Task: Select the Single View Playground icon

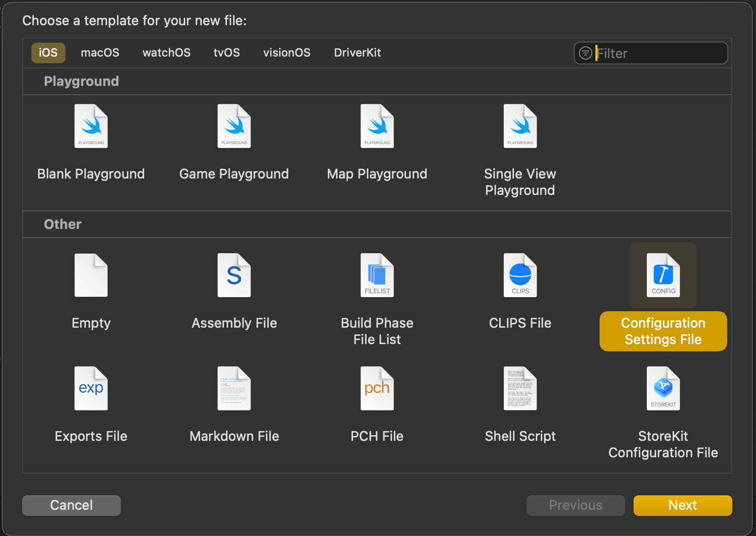Action: [520, 126]
